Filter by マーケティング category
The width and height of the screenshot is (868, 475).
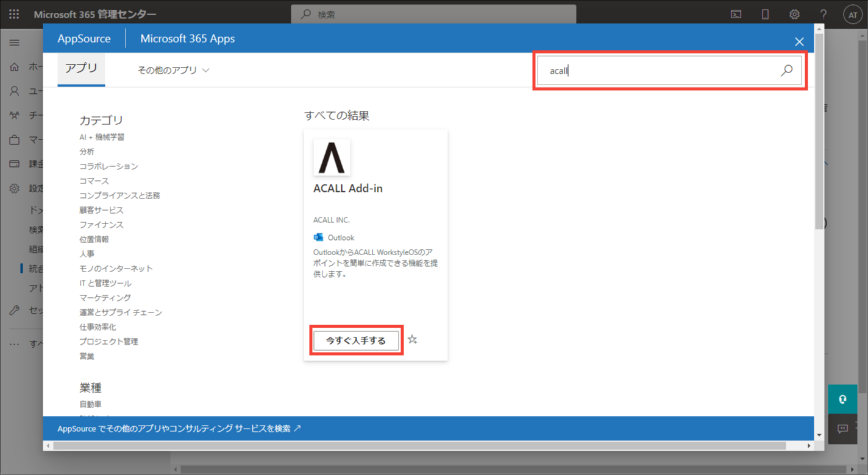pyautogui.click(x=105, y=298)
